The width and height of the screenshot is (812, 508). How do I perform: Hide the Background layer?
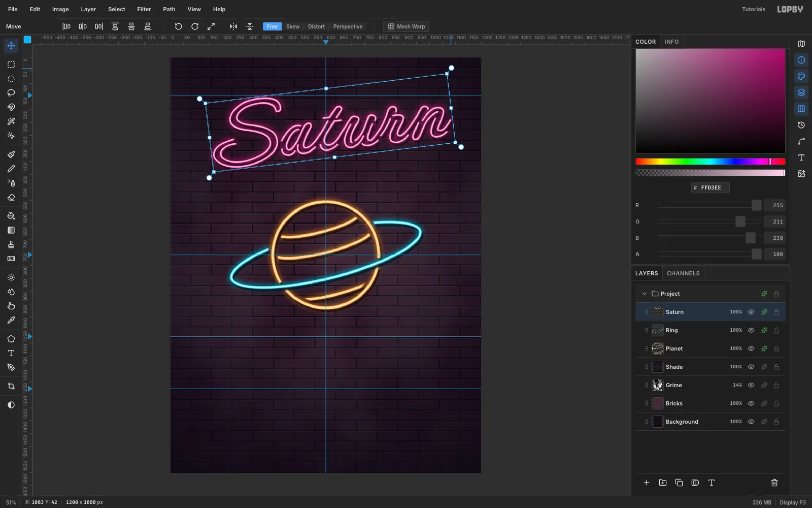pyautogui.click(x=751, y=422)
